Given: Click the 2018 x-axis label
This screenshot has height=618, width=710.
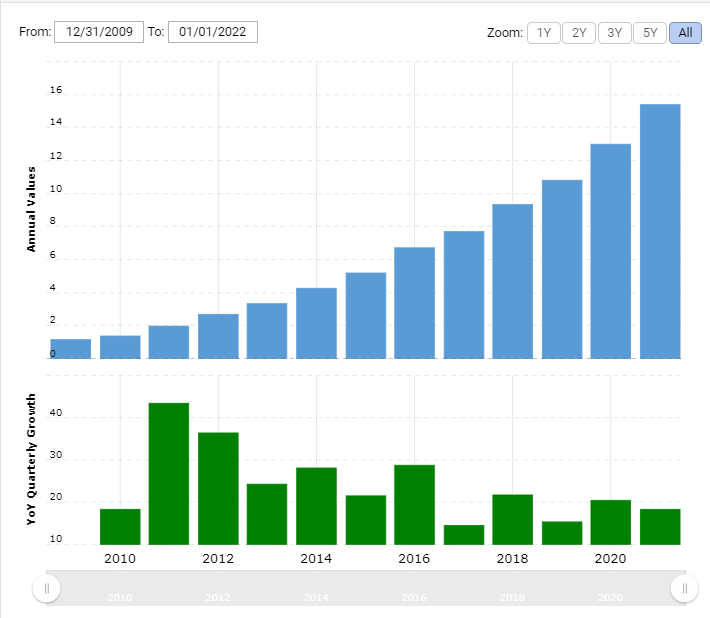Looking at the screenshot, I should pos(513,559).
